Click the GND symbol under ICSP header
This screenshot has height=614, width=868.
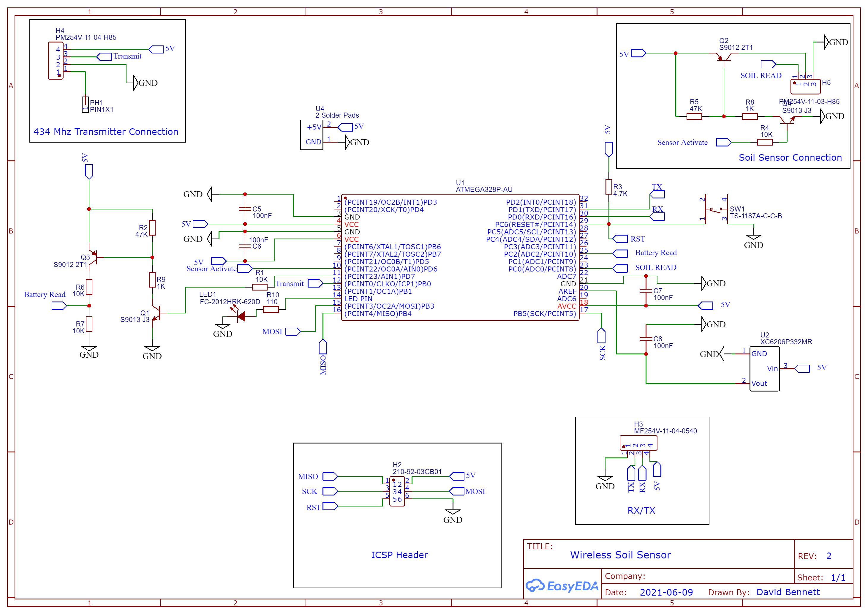453,516
